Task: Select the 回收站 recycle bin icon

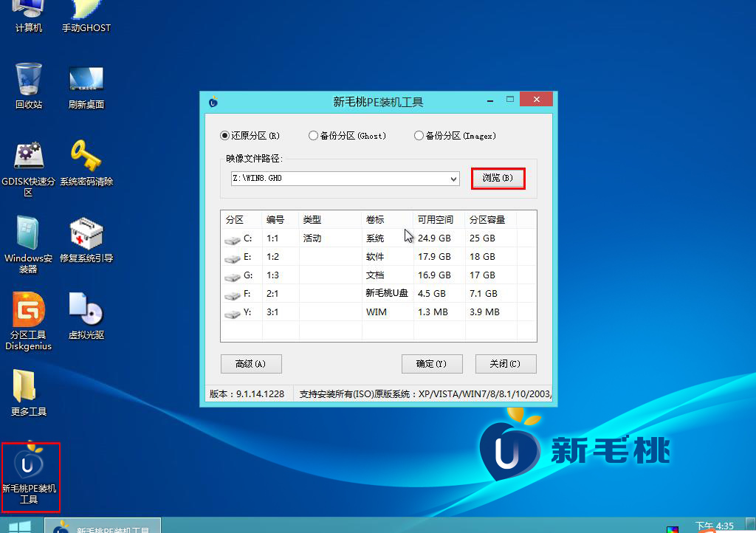Action: click(29, 86)
